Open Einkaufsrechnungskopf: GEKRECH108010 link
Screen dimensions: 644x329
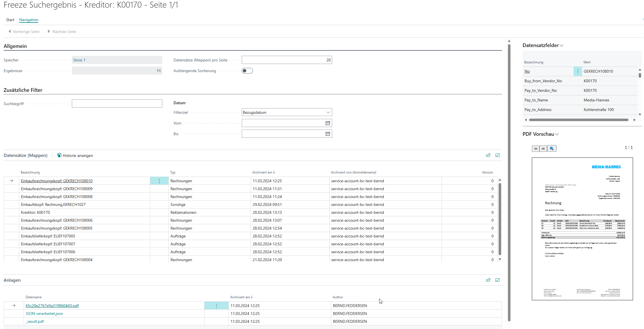point(57,181)
